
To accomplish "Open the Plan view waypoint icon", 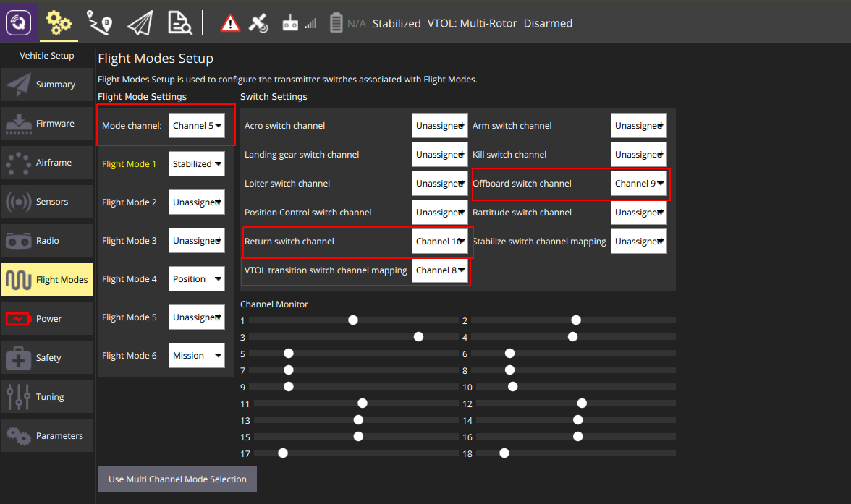I will [x=99, y=23].
